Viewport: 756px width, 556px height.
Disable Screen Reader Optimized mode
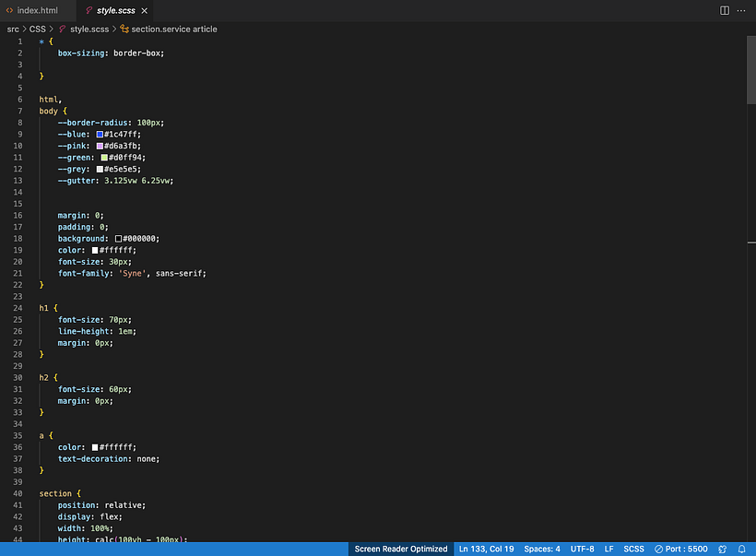pos(401,548)
